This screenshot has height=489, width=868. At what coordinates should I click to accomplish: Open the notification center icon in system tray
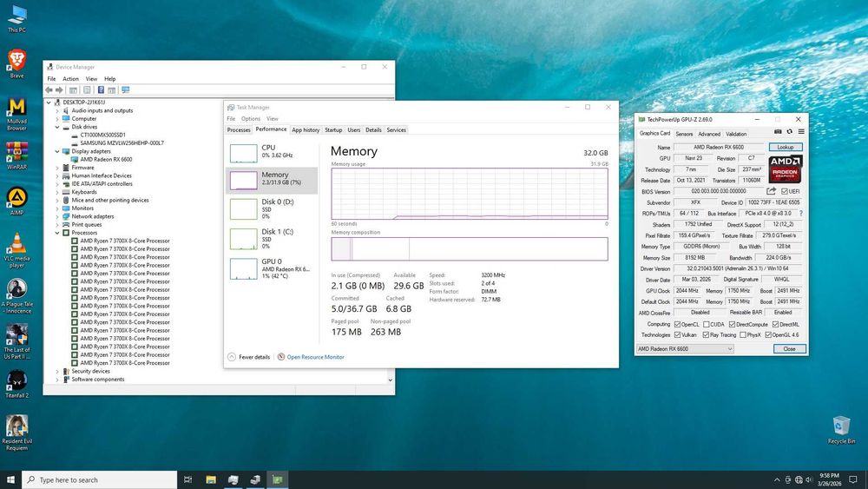[x=853, y=479]
